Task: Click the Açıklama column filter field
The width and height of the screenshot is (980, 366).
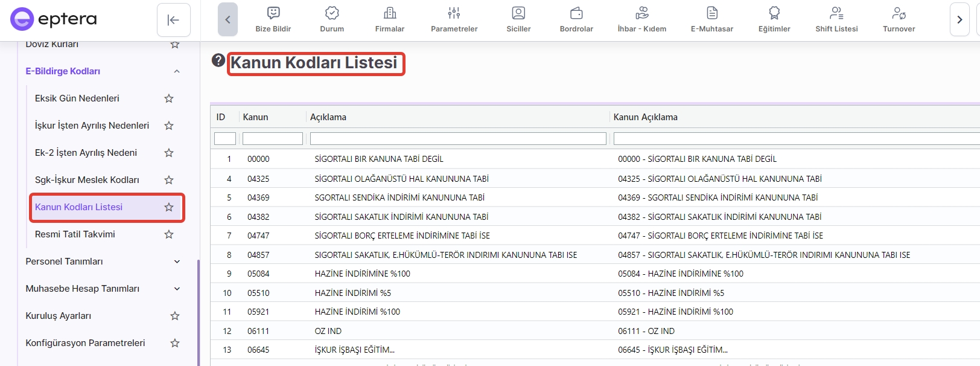Action: (458, 139)
